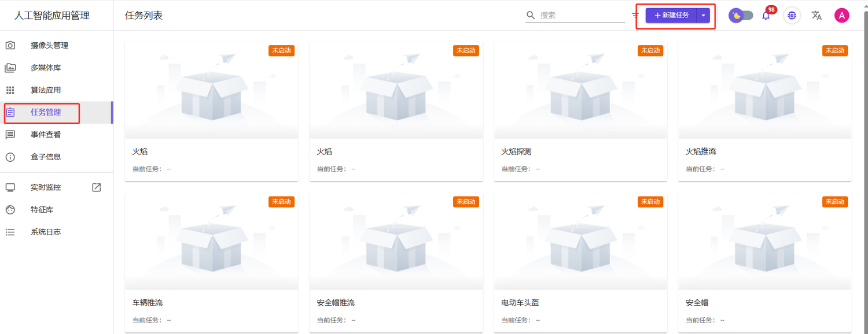
Task: Open 特征库 feature library menu item
Action: coord(42,210)
